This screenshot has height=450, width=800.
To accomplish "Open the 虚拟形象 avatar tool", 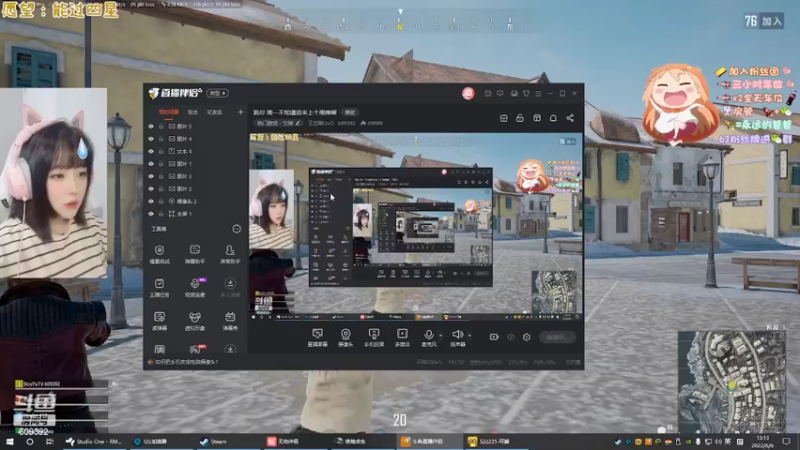I will [x=195, y=321].
